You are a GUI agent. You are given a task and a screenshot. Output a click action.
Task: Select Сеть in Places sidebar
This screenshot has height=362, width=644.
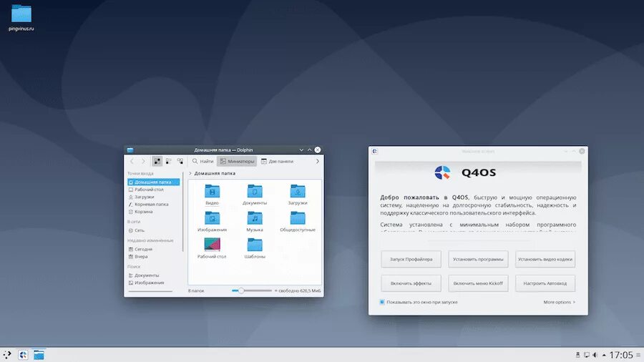point(153,230)
